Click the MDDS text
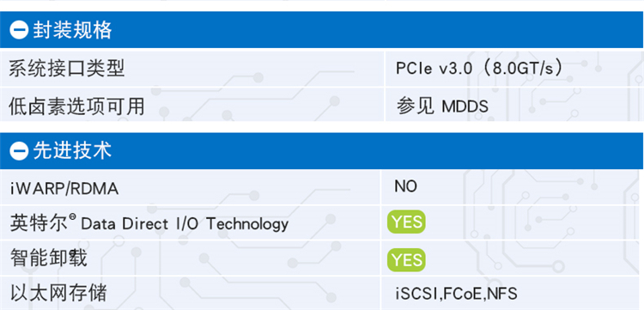This screenshot has height=310, width=644. pos(465,107)
